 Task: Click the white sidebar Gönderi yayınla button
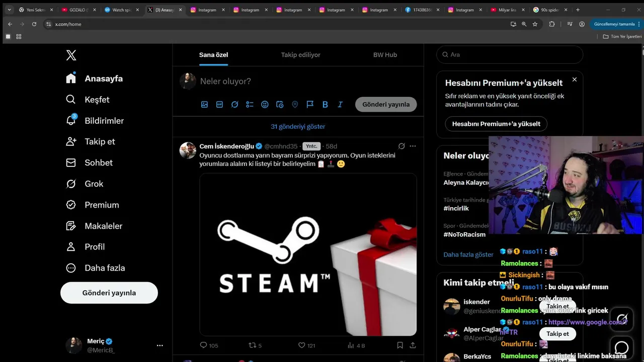[109, 293]
